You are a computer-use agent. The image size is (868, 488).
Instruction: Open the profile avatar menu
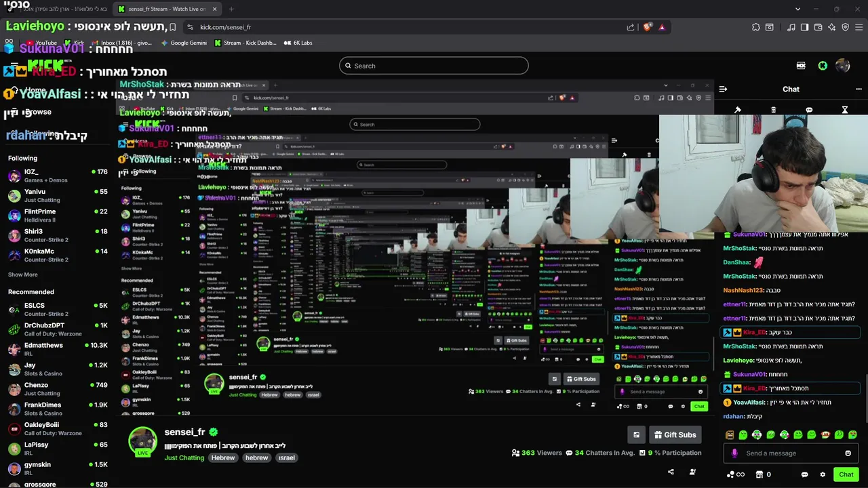[x=843, y=66]
